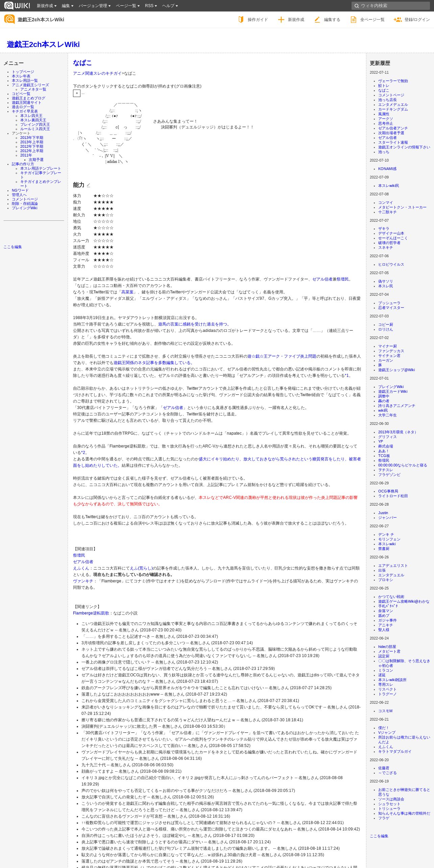Open ヴェーラーで無効 in update history
The image size is (434, 868).
point(393,81)
